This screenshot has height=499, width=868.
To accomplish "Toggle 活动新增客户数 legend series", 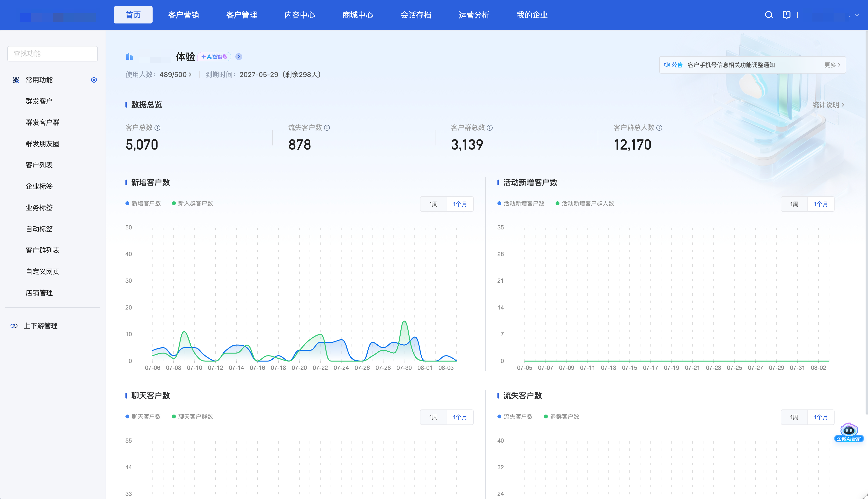I will click(521, 204).
